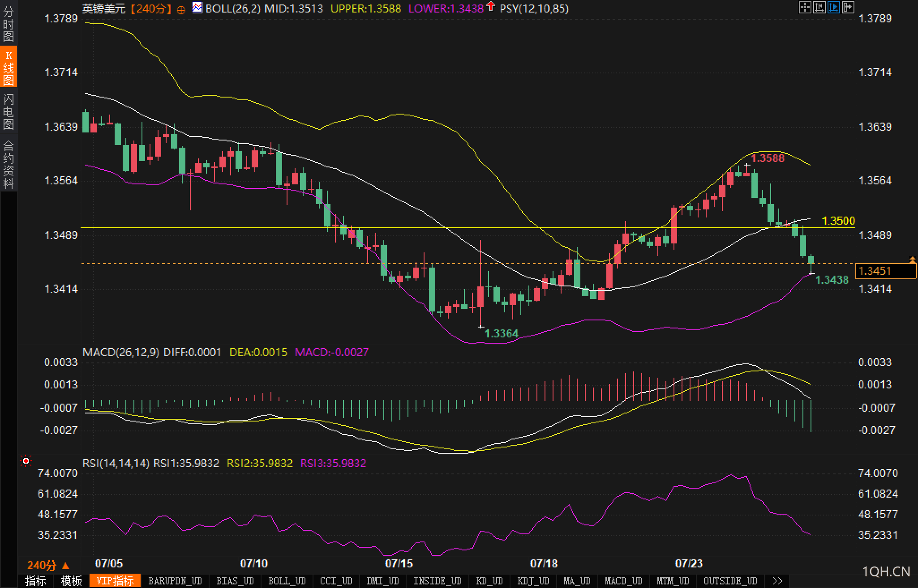Viewport: 918px width, 588px height.
Task: Switch to the K线图 sidebar tab
Action: 9,66
